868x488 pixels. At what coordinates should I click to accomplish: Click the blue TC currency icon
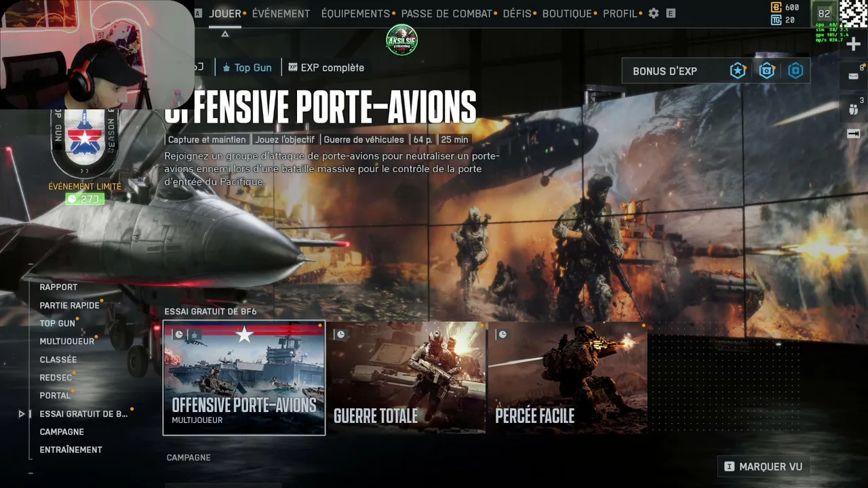click(776, 20)
